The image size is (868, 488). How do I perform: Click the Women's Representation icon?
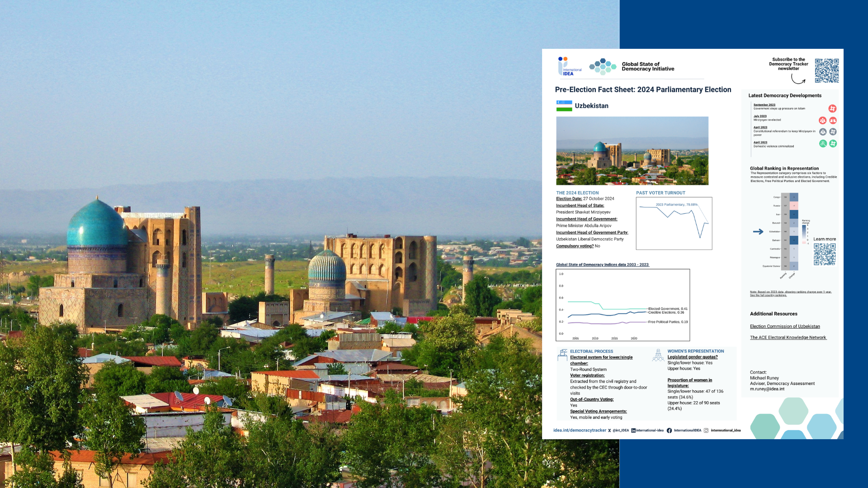coord(658,355)
